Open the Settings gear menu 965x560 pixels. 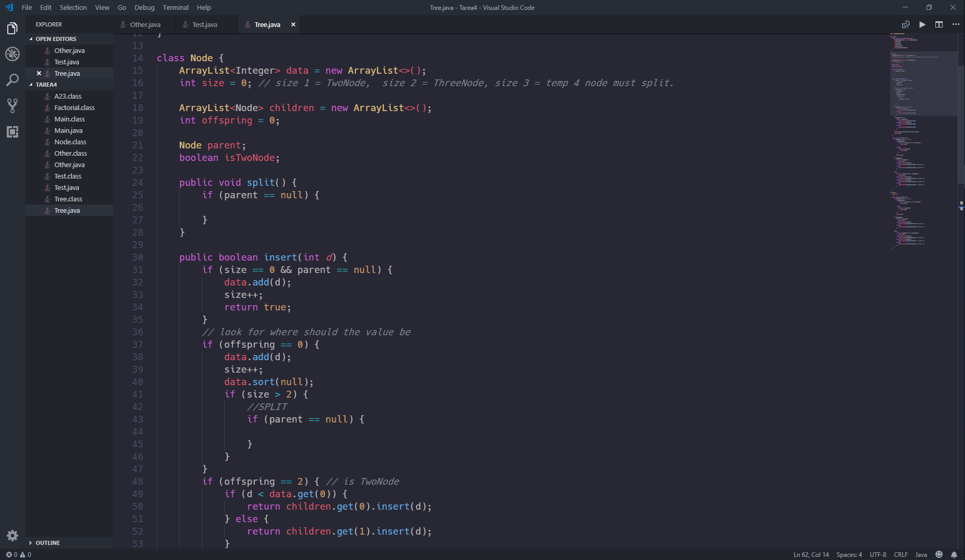point(12,535)
